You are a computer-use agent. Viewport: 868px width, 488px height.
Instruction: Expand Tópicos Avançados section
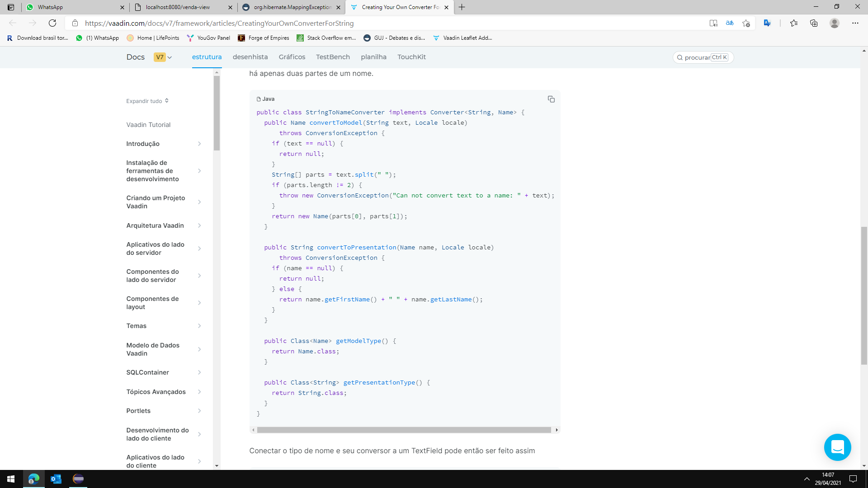(x=199, y=392)
